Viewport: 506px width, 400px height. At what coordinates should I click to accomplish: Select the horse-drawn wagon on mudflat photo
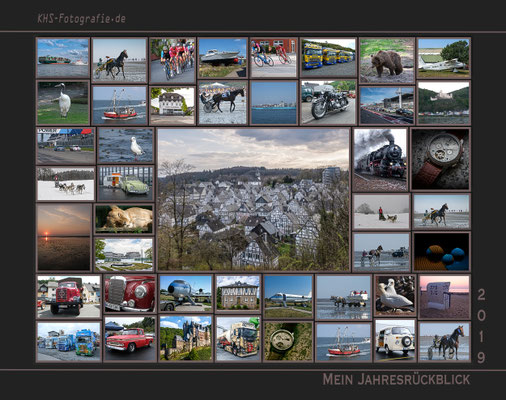(343, 297)
